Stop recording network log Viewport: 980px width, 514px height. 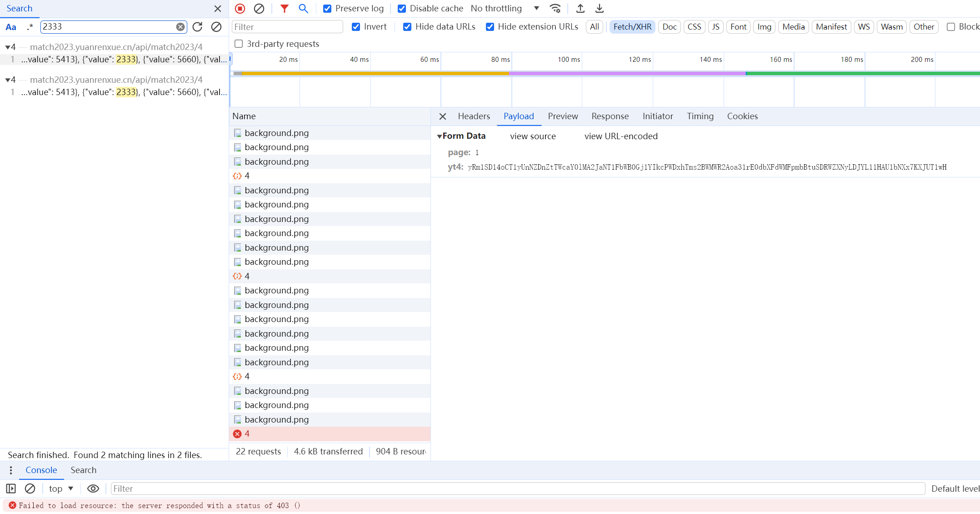240,9
